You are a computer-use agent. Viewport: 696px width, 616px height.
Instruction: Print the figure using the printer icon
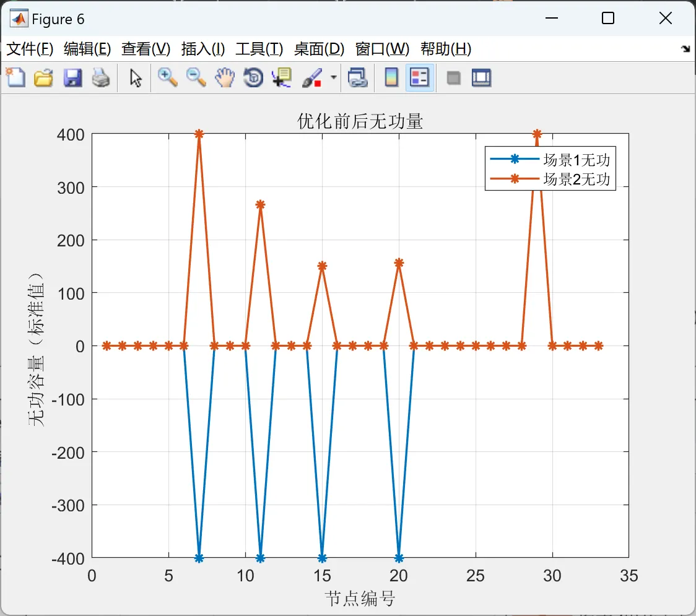101,77
